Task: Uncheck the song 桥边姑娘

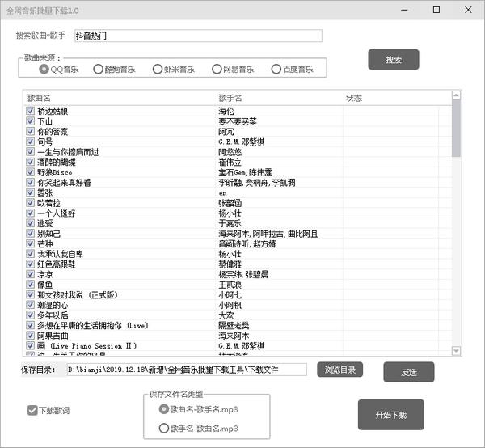Action: pyautogui.click(x=30, y=111)
